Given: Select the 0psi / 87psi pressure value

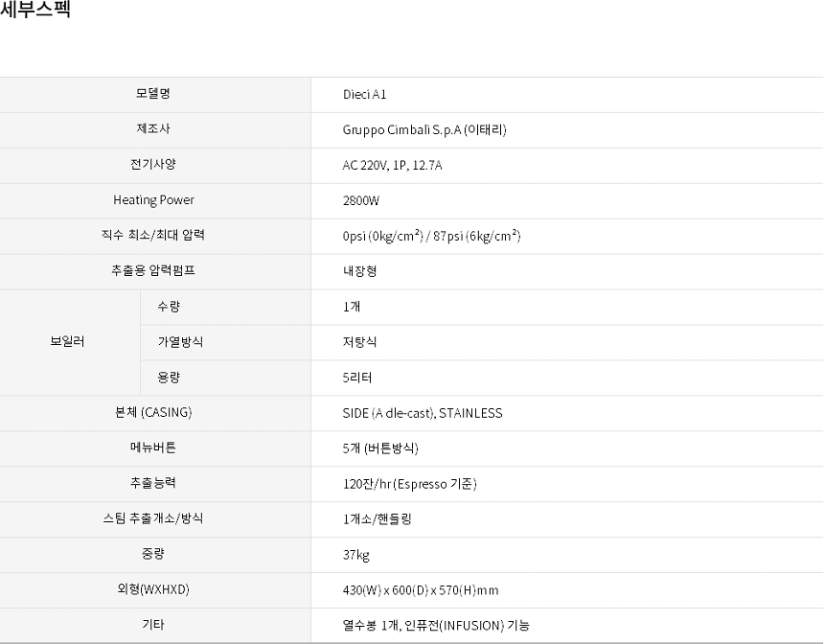Looking at the screenshot, I should click(431, 236).
